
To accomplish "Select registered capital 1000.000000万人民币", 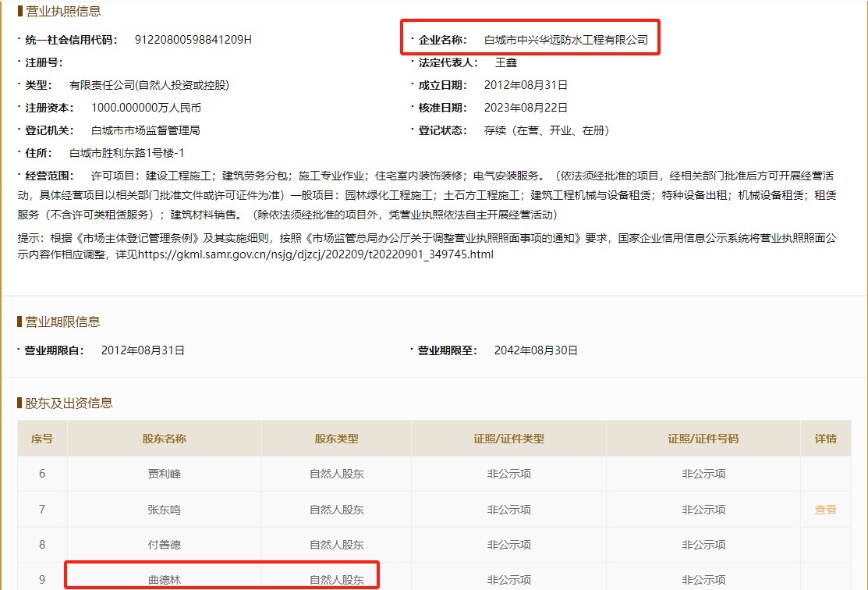I will click(x=146, y=108).
